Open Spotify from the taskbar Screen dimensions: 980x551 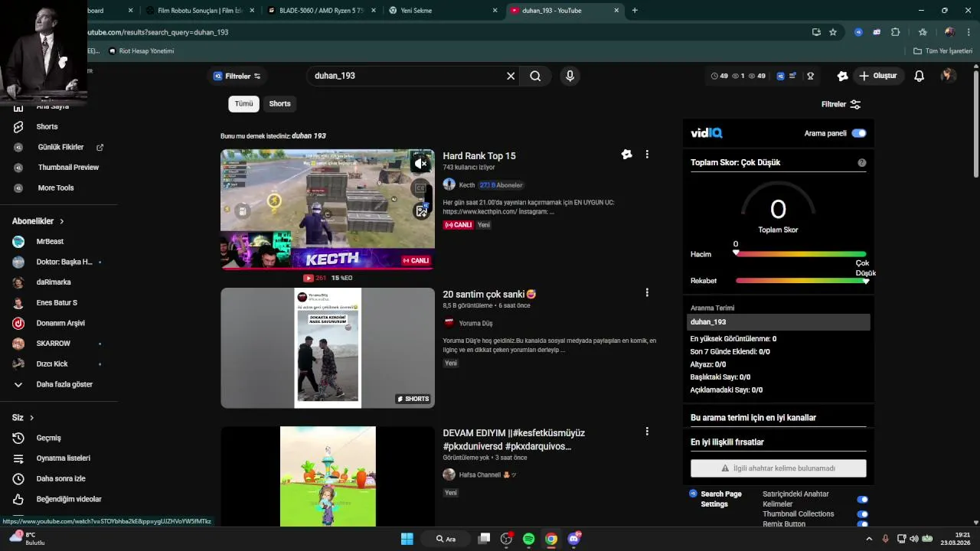tap(528, 539)
